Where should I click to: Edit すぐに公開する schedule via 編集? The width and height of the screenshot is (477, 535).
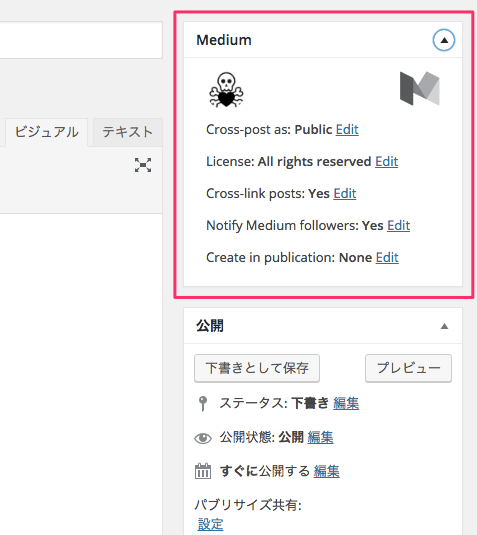[x=327, y=471]
